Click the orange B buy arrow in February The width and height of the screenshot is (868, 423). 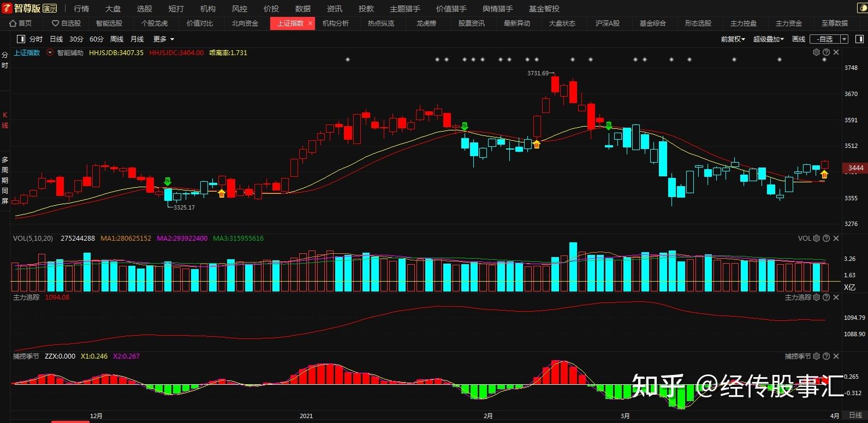[x=537, y=144]
